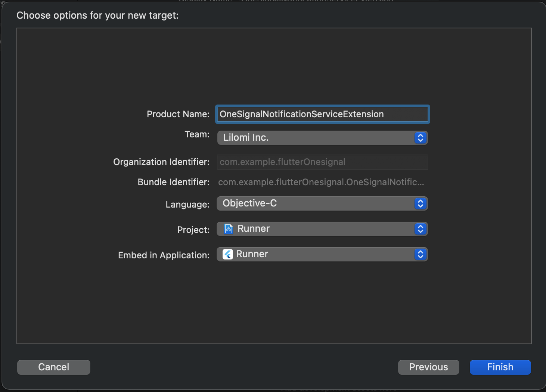Focus the Product Name text field
Viewport: 546px width, 392px height.
point(322,114)
